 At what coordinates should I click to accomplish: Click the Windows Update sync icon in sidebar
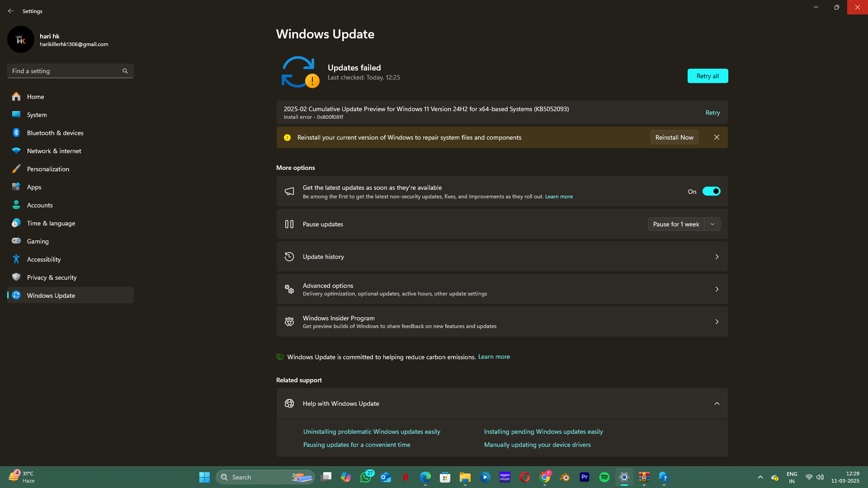(x=16, y=296)
